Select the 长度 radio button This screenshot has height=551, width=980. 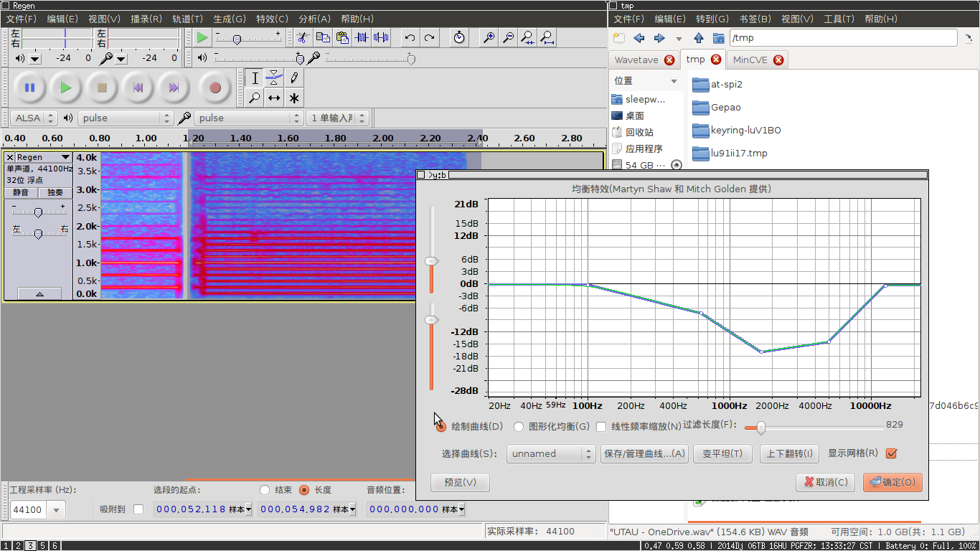(x=304, y=490)
